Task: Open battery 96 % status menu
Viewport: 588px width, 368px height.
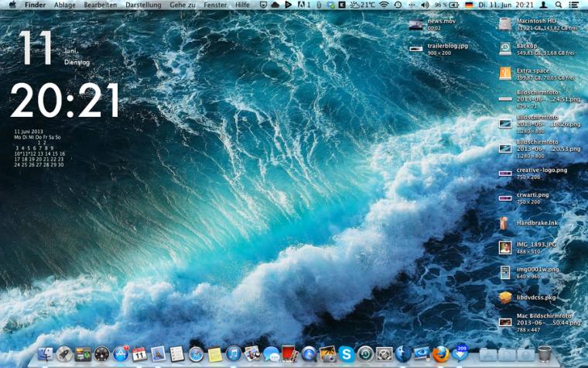Action: point(446,5)
